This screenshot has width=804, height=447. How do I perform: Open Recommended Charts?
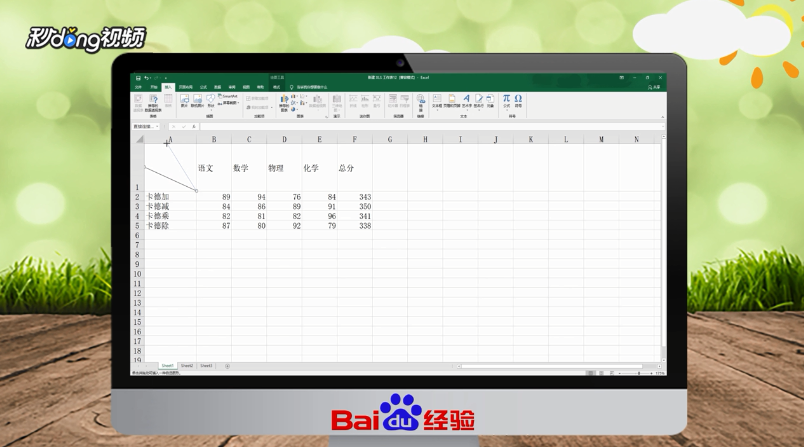(x=284, y=103)
